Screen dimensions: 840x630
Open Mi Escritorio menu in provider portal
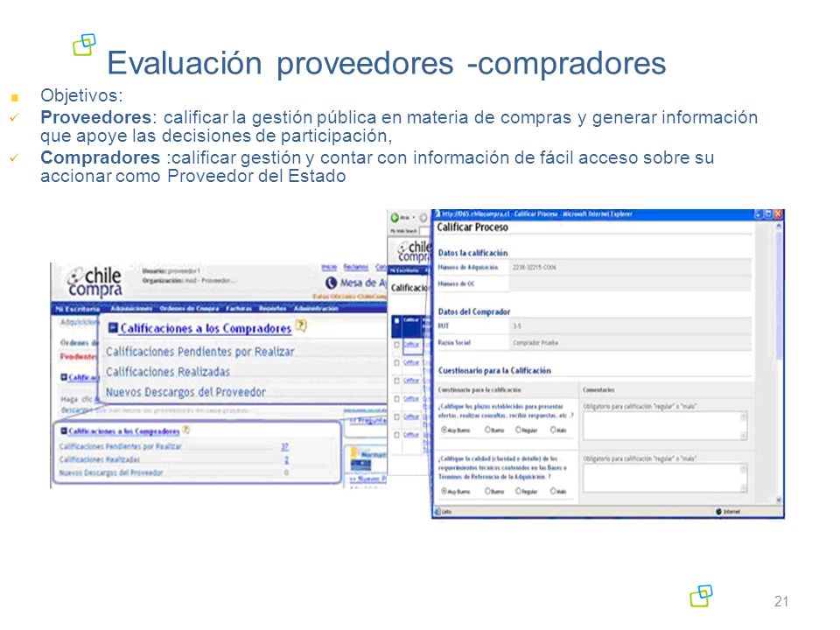pos(78,309)
